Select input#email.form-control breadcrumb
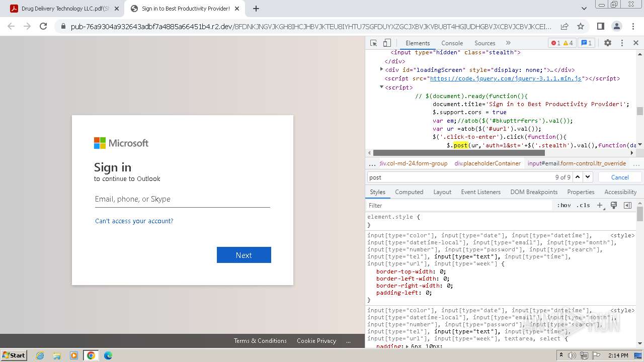 click(x=577, y=163)
